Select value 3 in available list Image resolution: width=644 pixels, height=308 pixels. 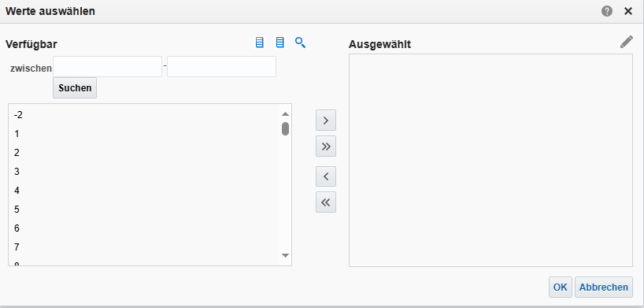click(x=144, y=172)
